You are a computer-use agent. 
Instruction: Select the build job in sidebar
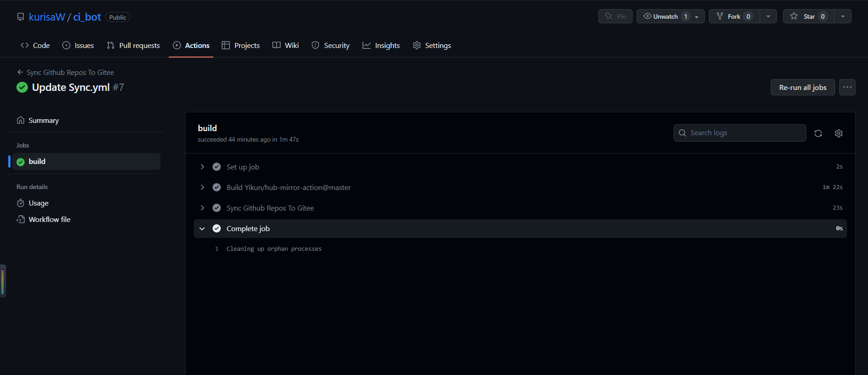coord(86,161)
